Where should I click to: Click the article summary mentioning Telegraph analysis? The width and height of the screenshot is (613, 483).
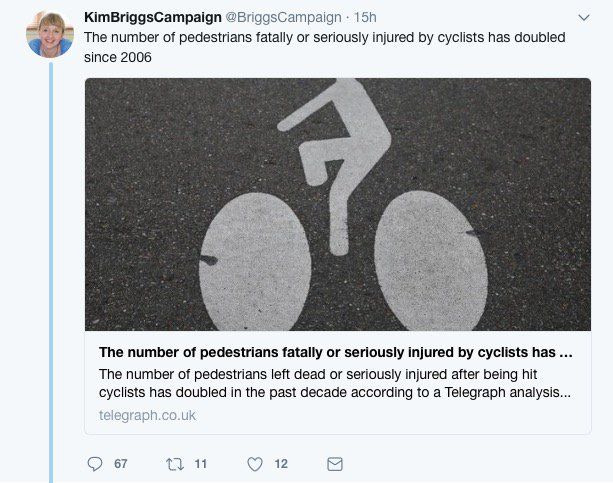pyautogui.click(x=336, y=383)
